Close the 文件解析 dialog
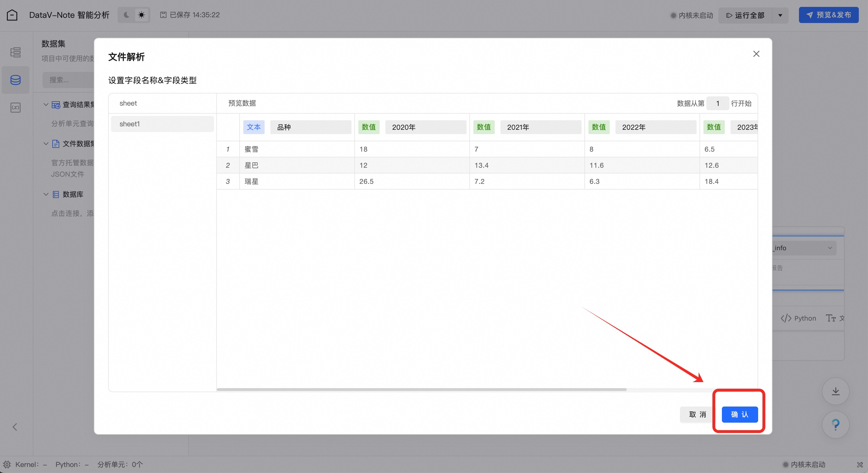 pyautogui.click(x=756, y=54)
